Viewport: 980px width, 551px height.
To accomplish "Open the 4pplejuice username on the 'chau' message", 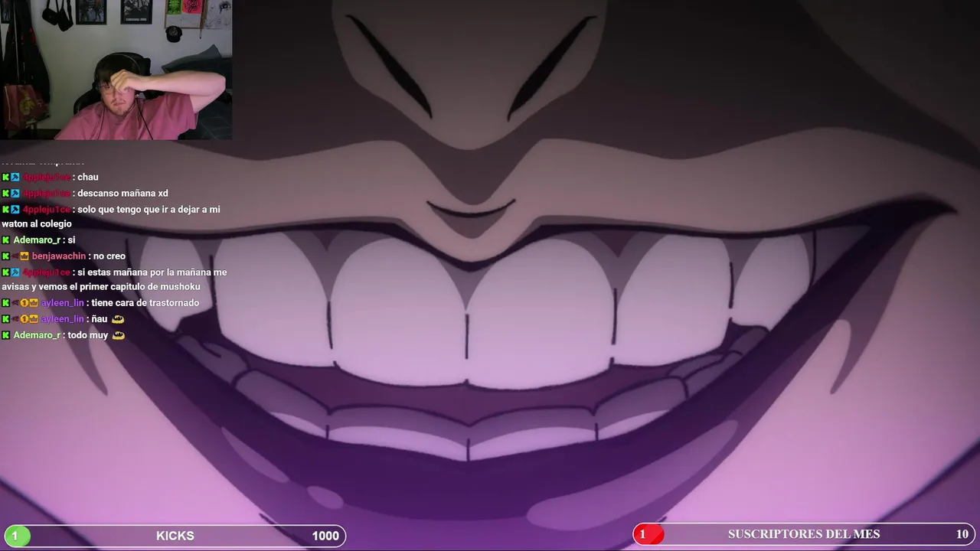I will coord(46,178).
